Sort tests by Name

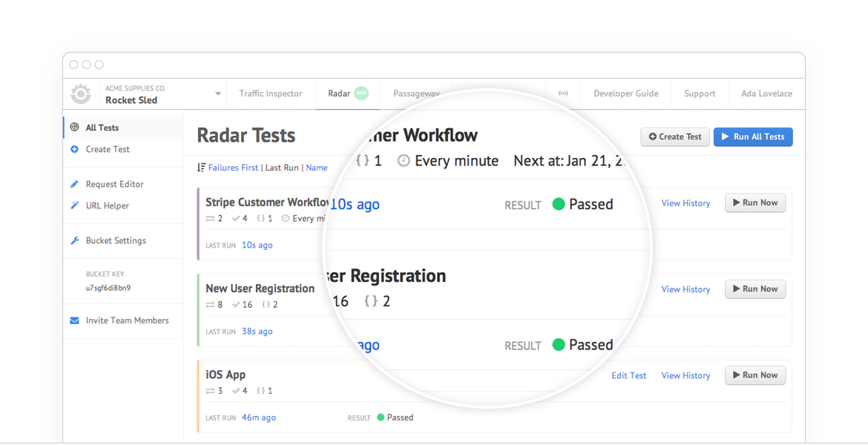coord(317,168)
